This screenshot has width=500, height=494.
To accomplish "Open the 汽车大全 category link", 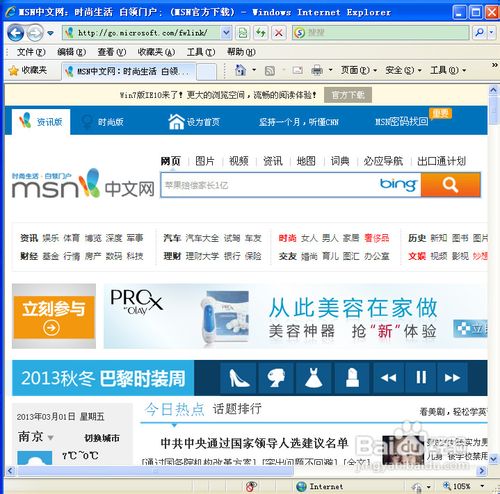I will point(202,238).
